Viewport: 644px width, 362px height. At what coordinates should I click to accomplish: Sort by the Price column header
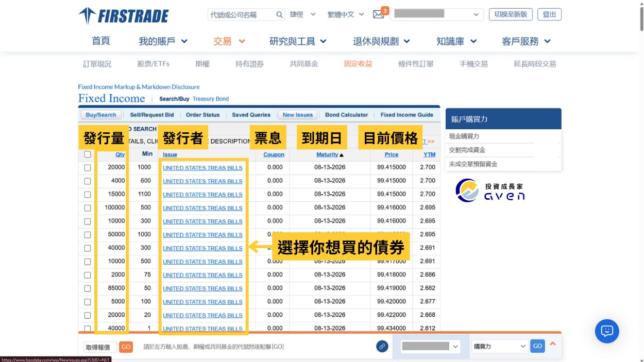[392, 154]
